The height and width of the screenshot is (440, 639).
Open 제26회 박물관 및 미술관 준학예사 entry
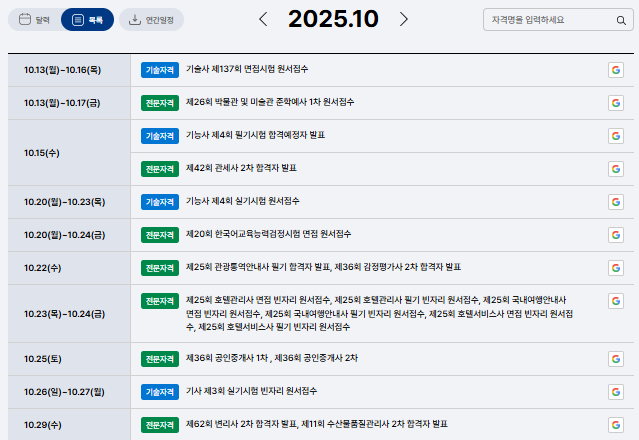[x=270, y=102]
